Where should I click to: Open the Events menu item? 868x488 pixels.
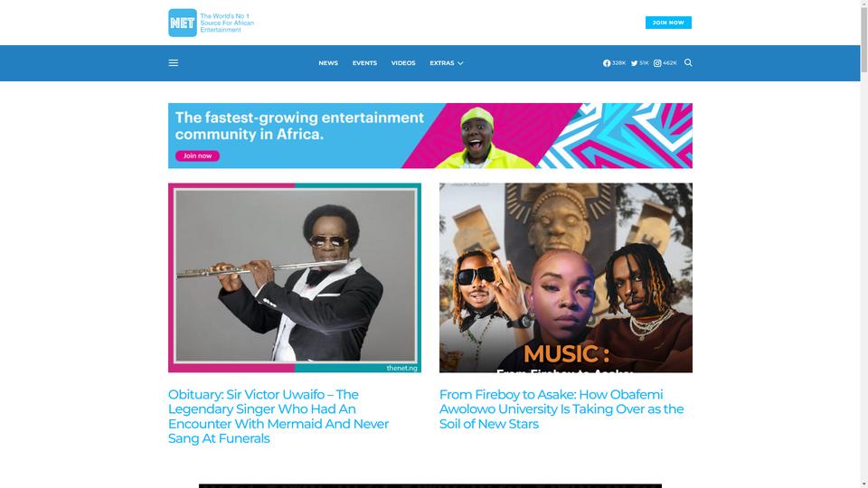364,63
